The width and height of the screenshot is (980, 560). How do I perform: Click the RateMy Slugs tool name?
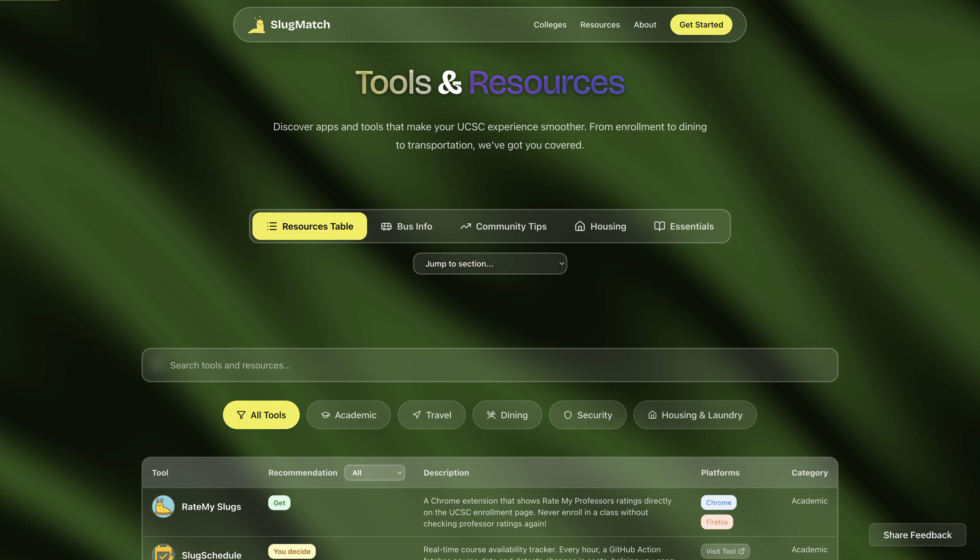(x=211, y=506)
